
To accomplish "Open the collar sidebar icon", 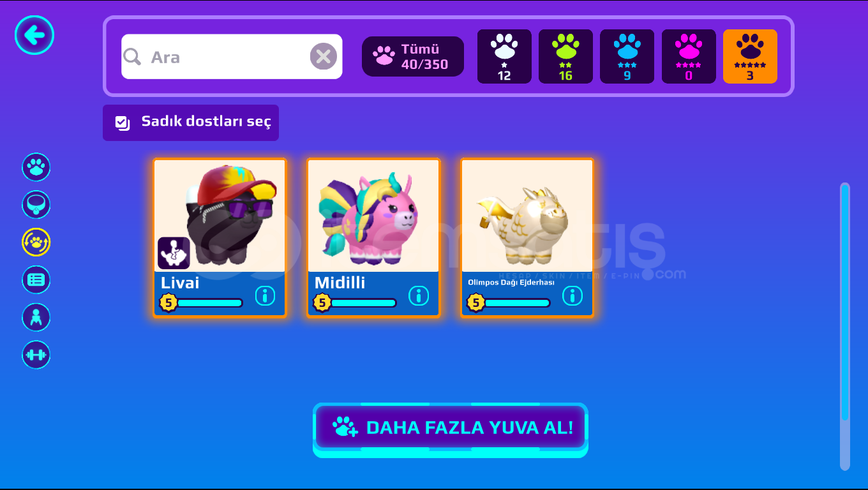I will [x=36, y=205].
